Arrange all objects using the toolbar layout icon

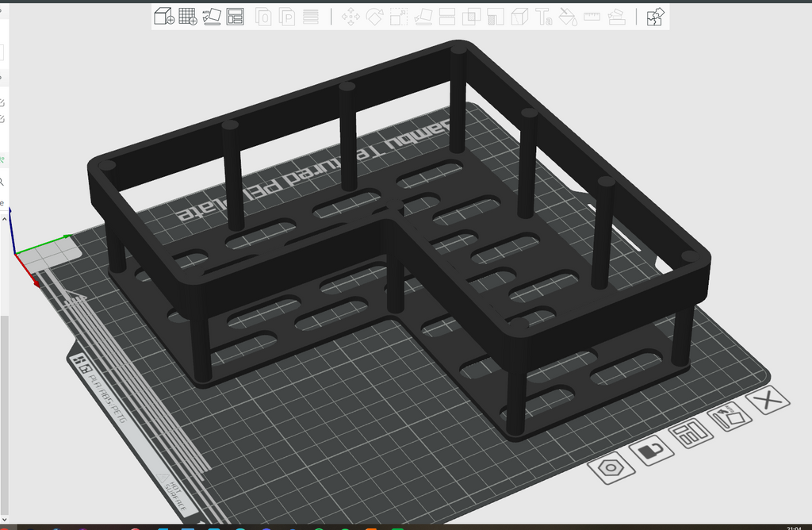click(235, 17)
